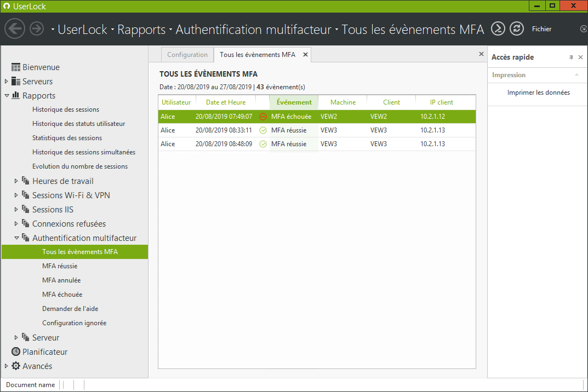Sort by the Utilisateur column header
This screenshot has width=588, height=392.
[176, 102]
